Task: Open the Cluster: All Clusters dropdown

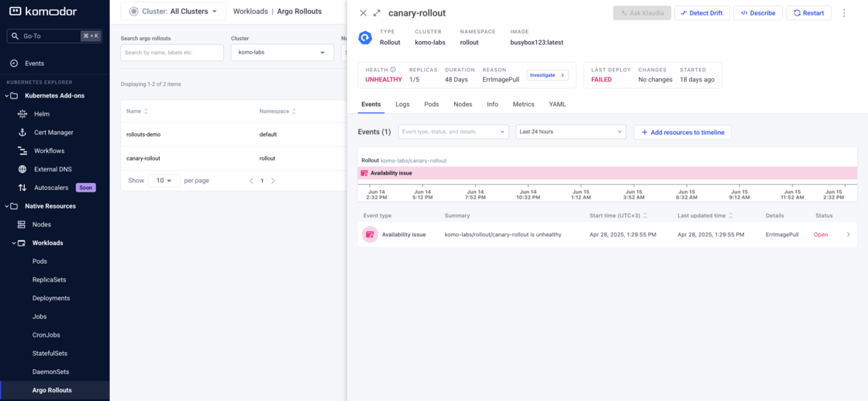Action: 173,12
